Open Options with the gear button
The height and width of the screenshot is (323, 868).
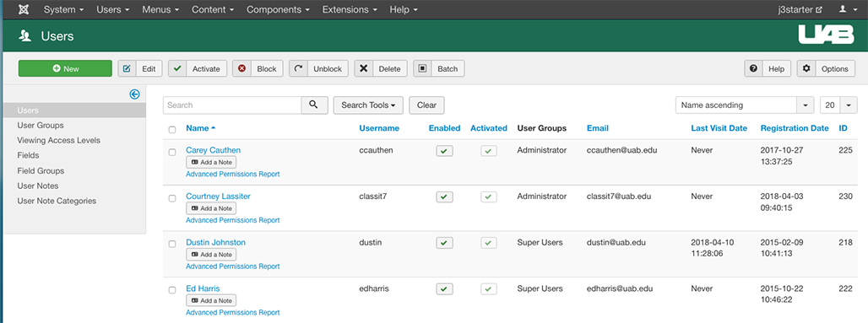point(826,68)
